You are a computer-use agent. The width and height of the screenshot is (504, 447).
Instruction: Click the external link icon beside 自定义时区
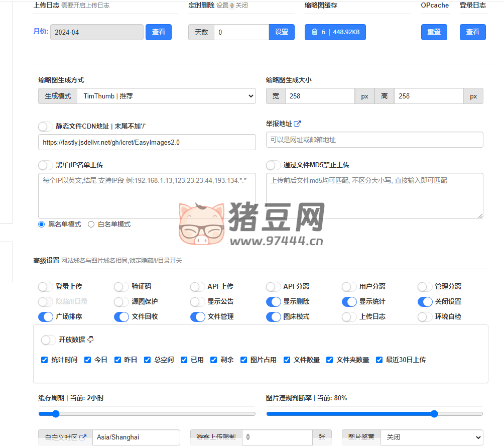pyautogui.click(x=83, y=437)
